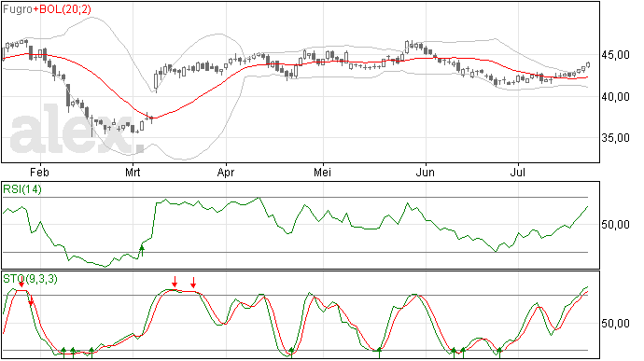
Task: Click the 50,00 value on the STO panel
Action: 616,324
